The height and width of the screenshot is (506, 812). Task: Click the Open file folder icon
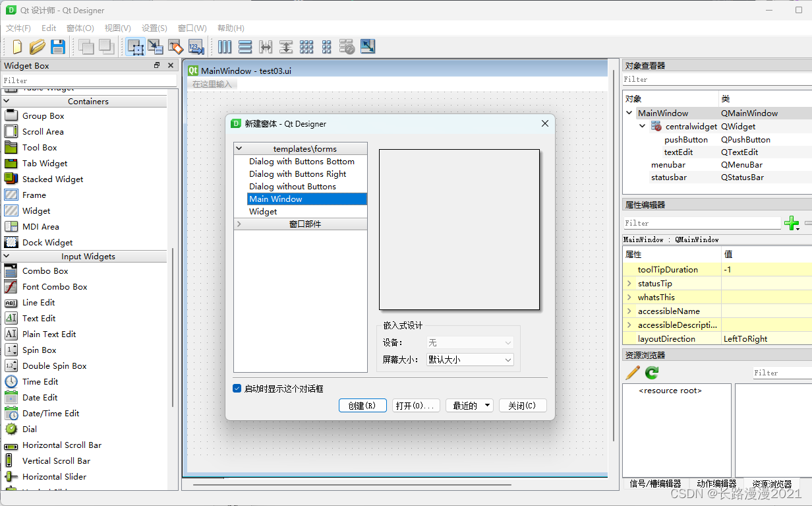tap(38, 47)
